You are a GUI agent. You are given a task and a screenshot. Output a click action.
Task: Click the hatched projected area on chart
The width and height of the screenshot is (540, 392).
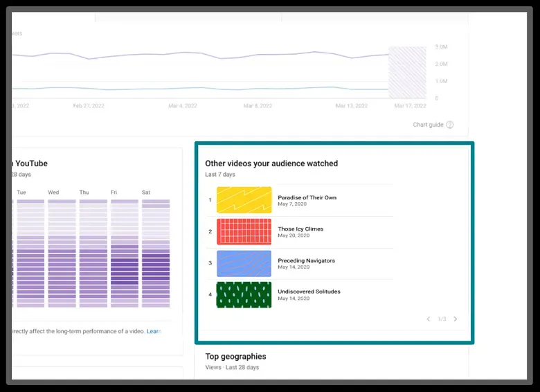coord(407,72)
